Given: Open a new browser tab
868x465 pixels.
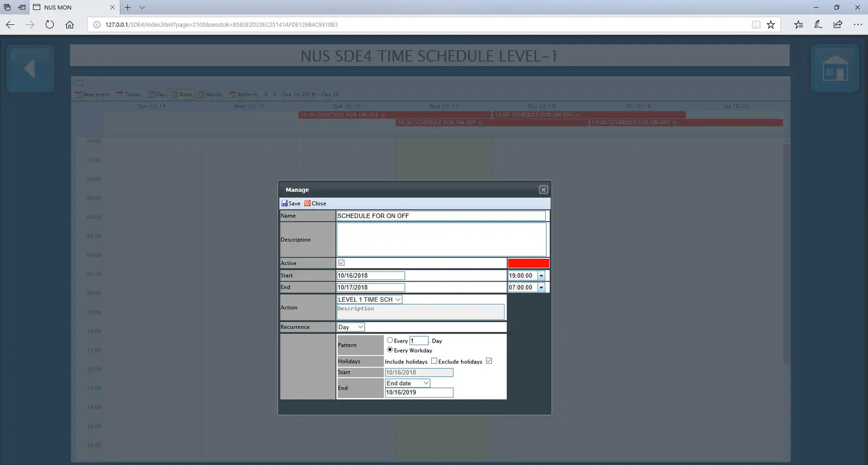Looking at the screenshot, I should click(127, 8).
